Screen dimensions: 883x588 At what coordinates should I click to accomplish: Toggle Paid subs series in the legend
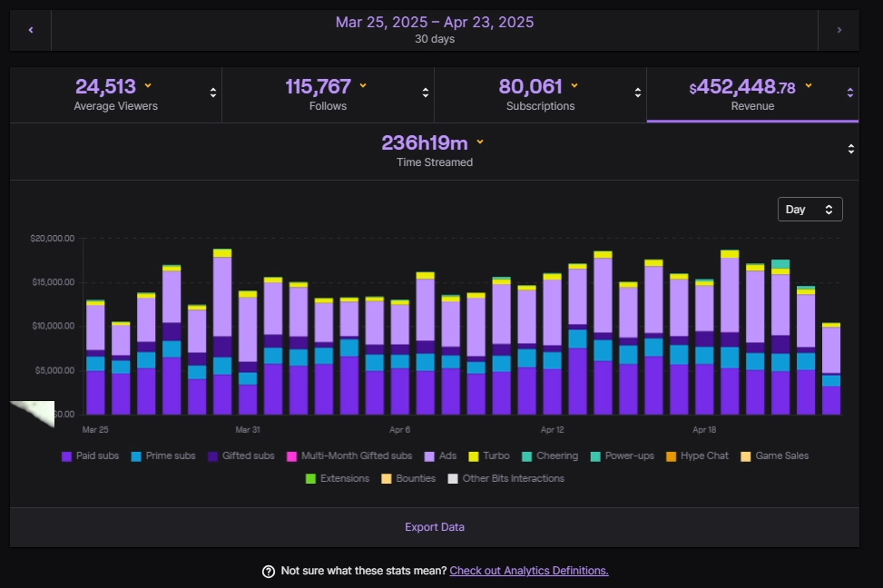coord(92,456)
